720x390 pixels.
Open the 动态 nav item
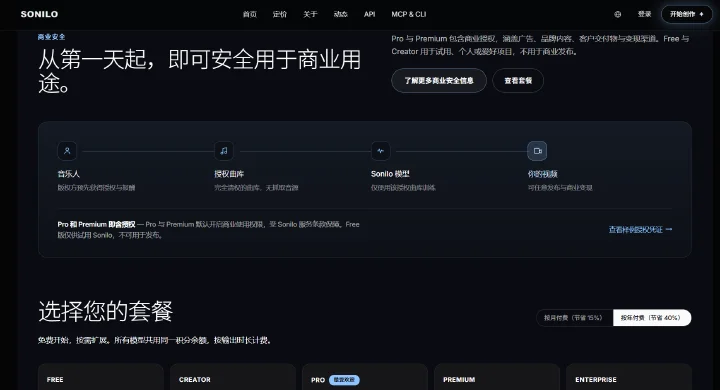340,14
